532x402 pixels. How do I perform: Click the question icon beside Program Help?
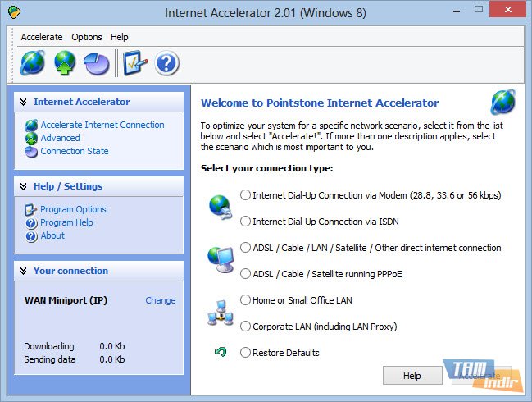[x=31, y=223]
